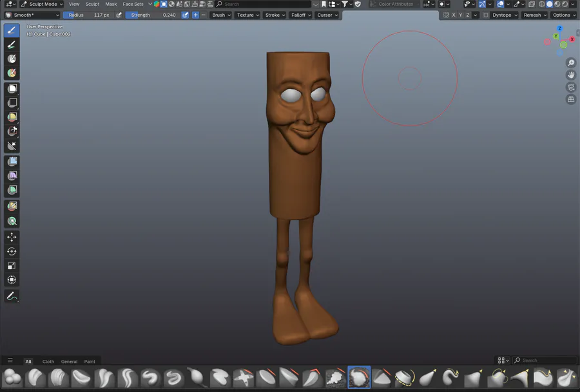Viewport: 580px width, 392px height.
Task: Select the Brush tool in left toolbar
Action: [x=12, y=31]
